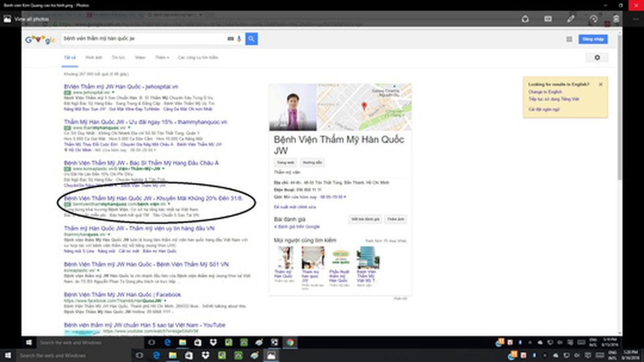
Task: Click the map thumbnail with red pin
Action: (x=364, y=106)
